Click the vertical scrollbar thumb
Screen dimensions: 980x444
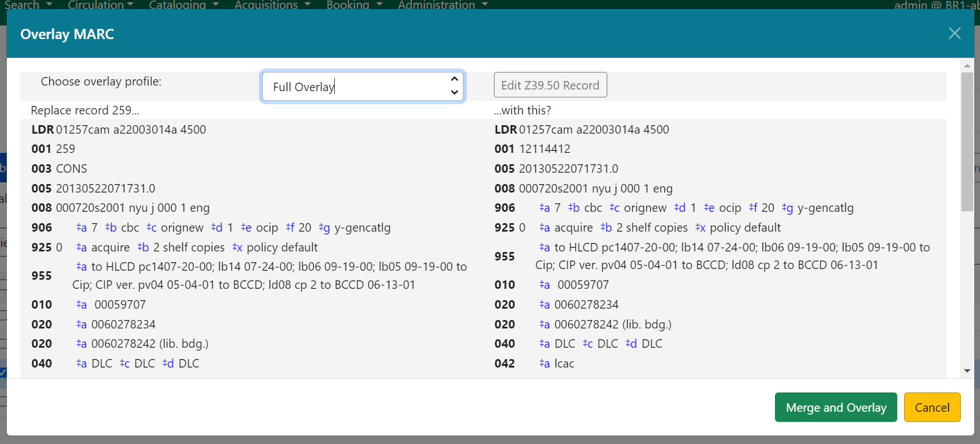(967, 142)
